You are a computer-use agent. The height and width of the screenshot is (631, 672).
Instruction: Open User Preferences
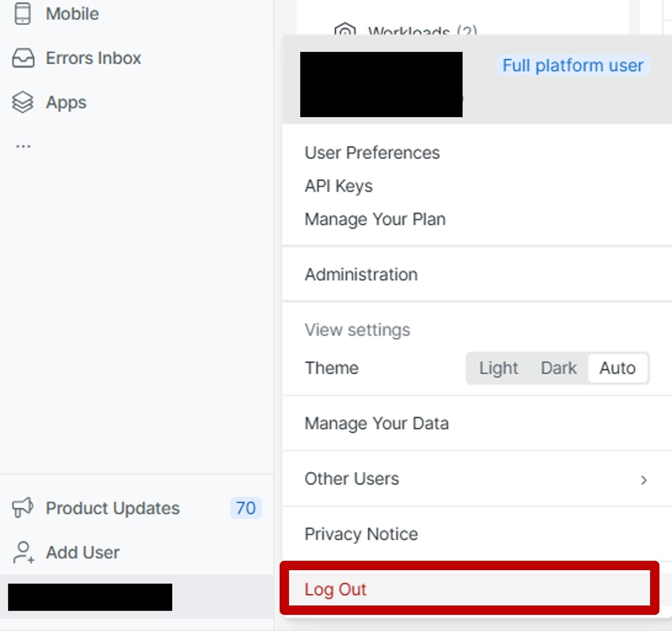point(372,153)
